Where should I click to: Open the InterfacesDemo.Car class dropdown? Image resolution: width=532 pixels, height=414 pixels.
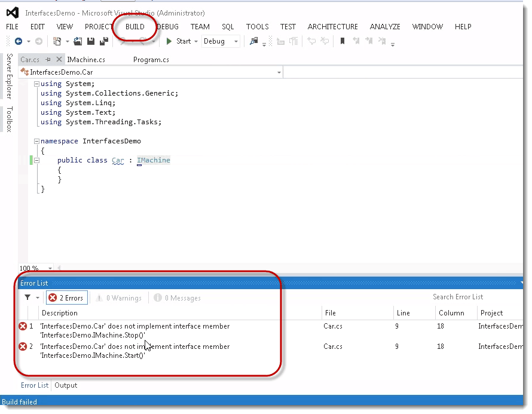(151, 72)
